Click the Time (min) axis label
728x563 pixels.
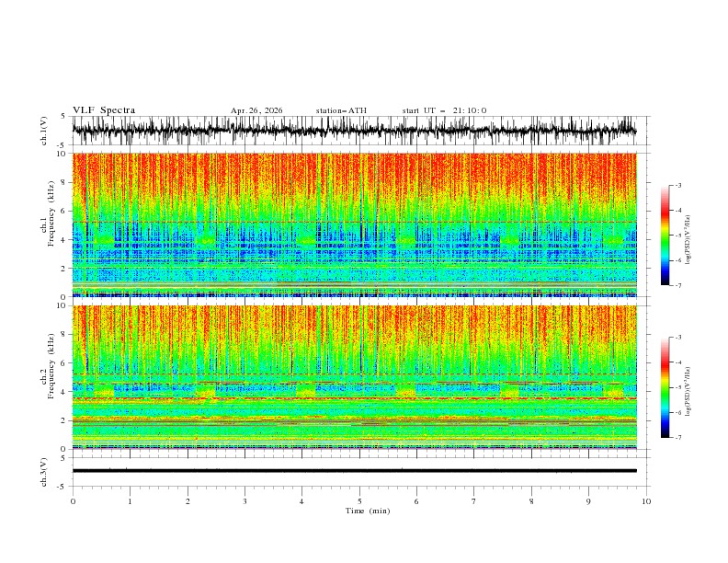point(368,511)
